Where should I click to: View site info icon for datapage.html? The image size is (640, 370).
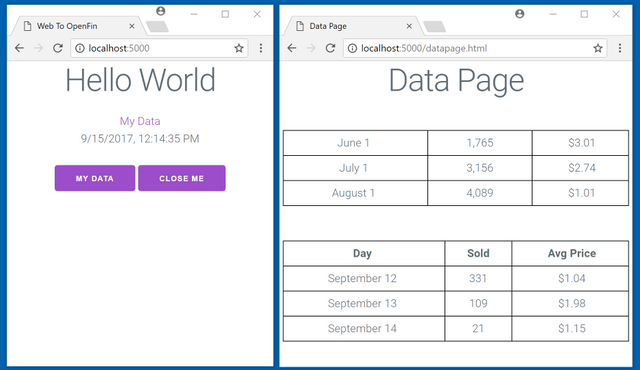[352, 48]
